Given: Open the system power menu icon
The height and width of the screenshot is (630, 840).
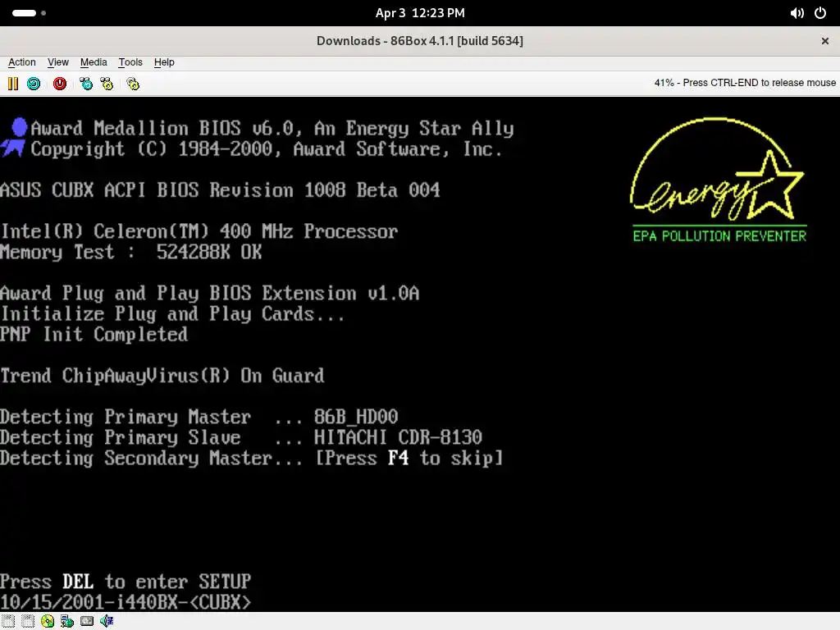Looking at the screenshot, I should [820, 13].
